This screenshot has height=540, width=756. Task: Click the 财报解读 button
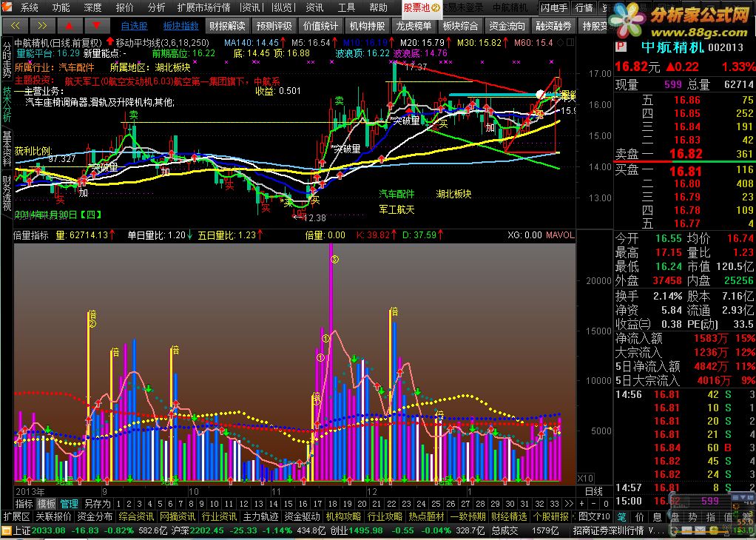point(227,26)
